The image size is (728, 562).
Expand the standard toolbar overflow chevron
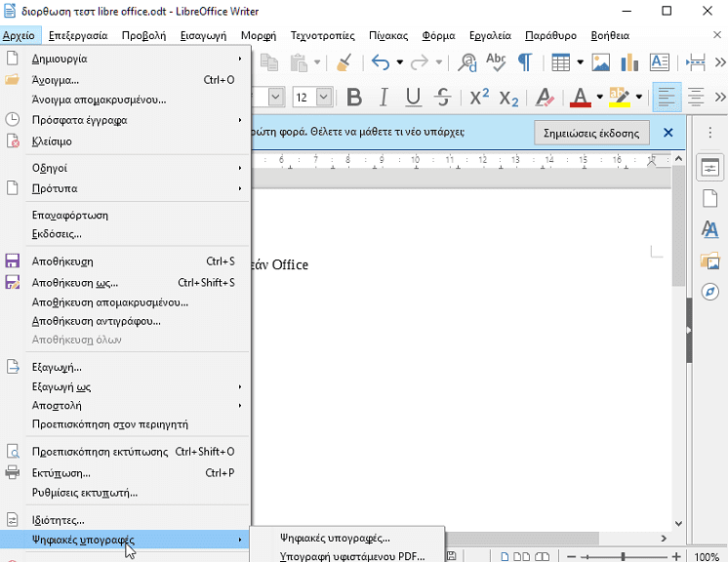point(720,62)
